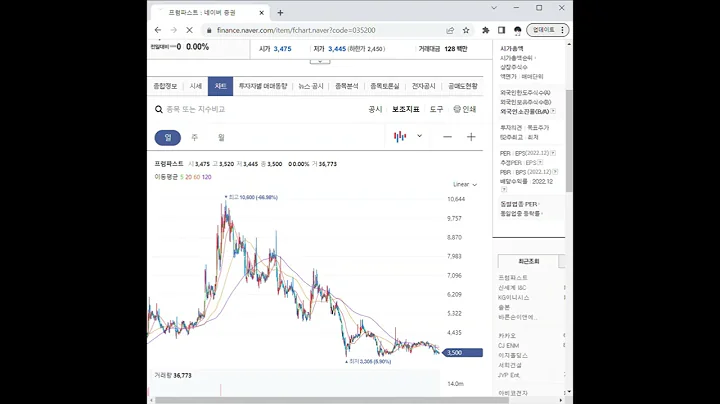Expand the price summary collapse arrow
720x404 pixels.
pos(320,62)
